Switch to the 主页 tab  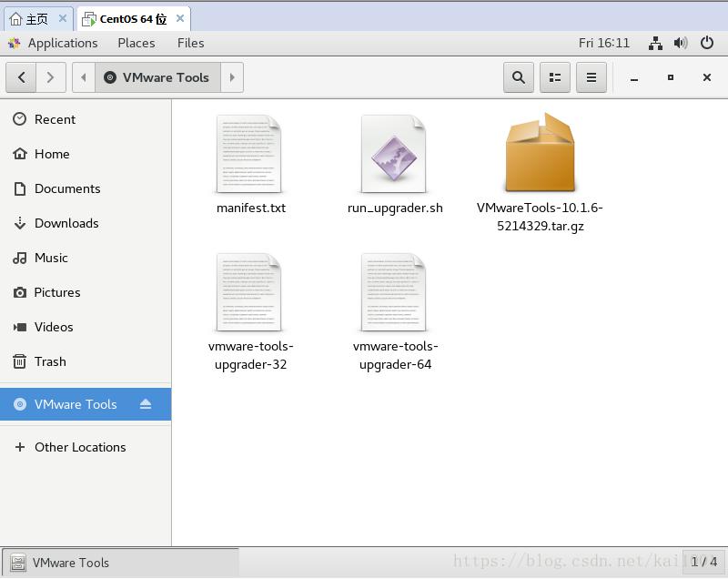coord(37,19)
